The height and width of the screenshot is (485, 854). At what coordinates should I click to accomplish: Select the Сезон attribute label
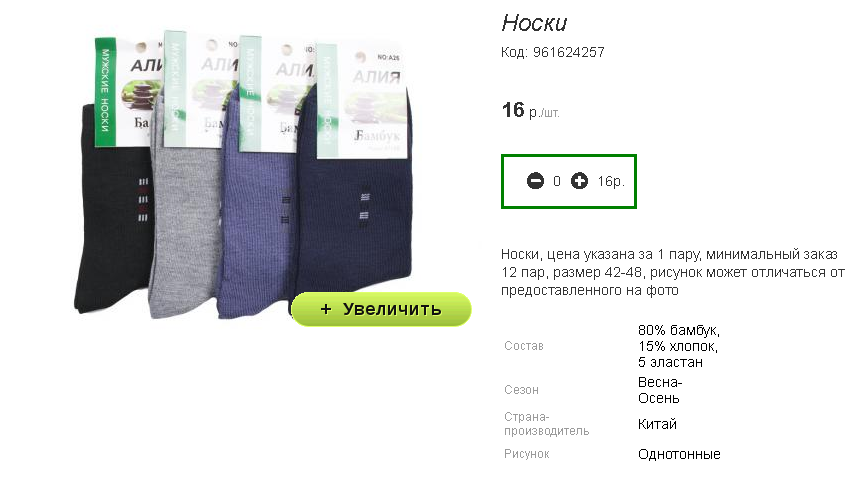521,390
